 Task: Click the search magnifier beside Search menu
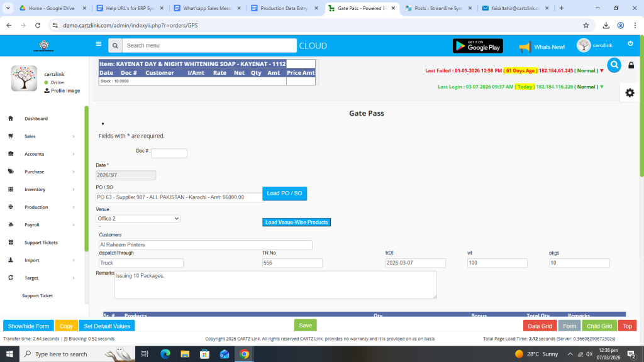click(x=114, y=46)
